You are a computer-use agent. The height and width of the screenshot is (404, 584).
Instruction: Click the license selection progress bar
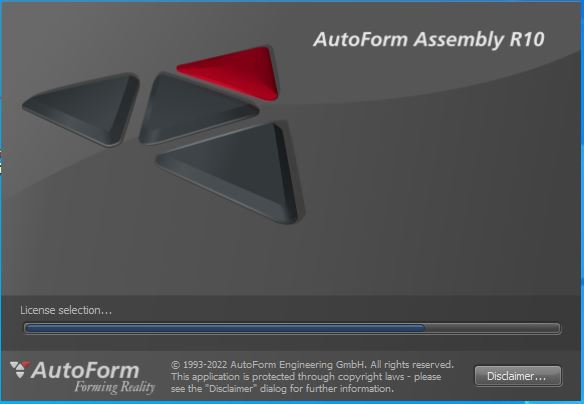tap(292, 328)
